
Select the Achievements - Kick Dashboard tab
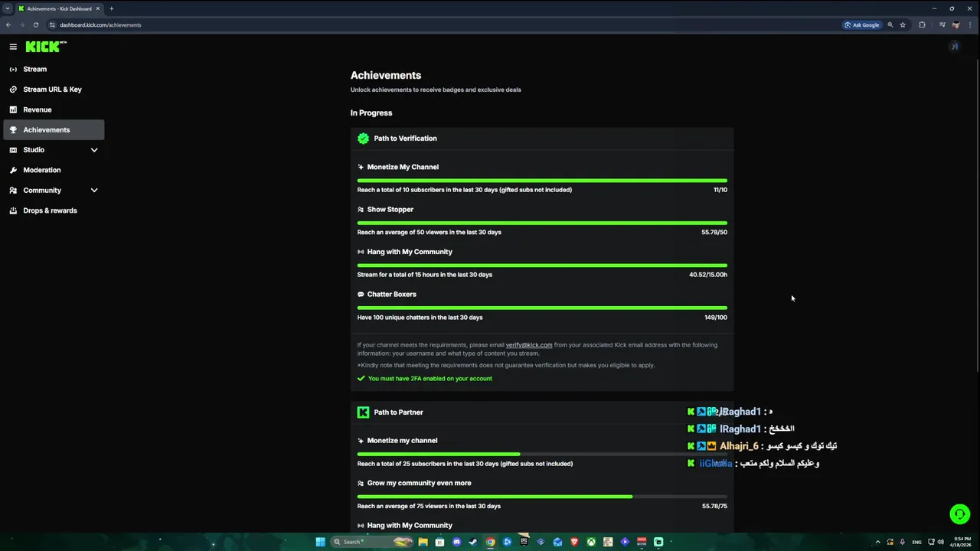(58, 8)
